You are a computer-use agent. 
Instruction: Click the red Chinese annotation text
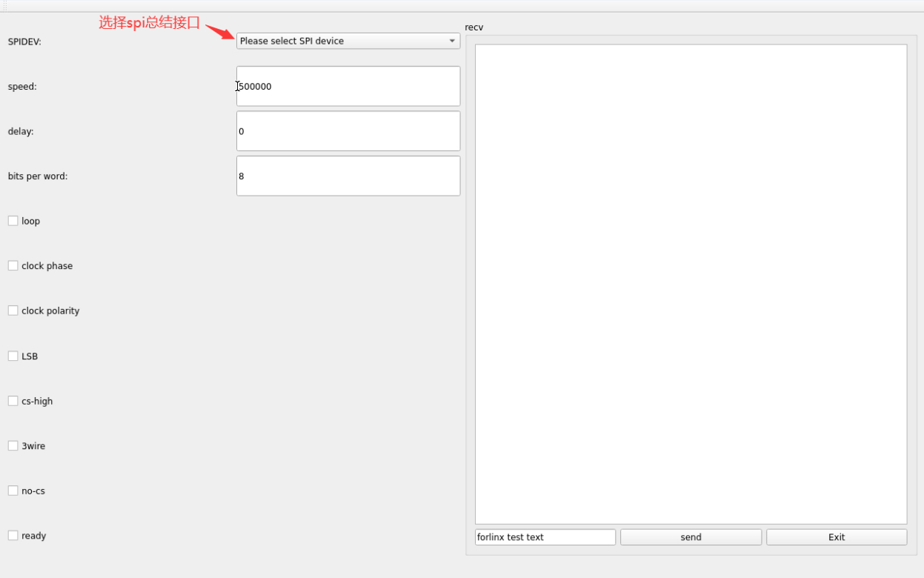click(150, 23)
